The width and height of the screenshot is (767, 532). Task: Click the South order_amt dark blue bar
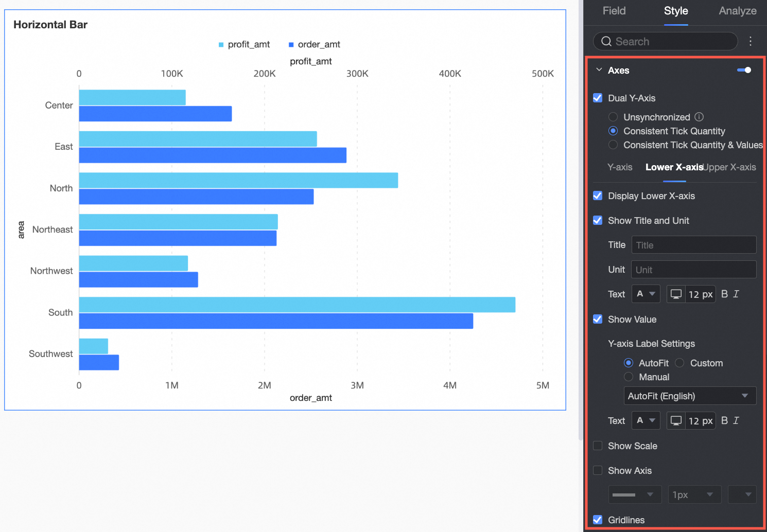pyautogui.click(x=276, y=321)
